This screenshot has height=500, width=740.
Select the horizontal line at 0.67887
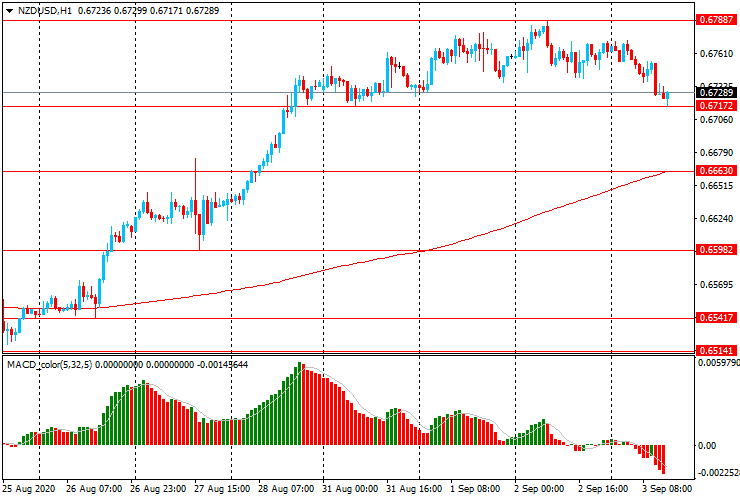(x=348, y=21)
